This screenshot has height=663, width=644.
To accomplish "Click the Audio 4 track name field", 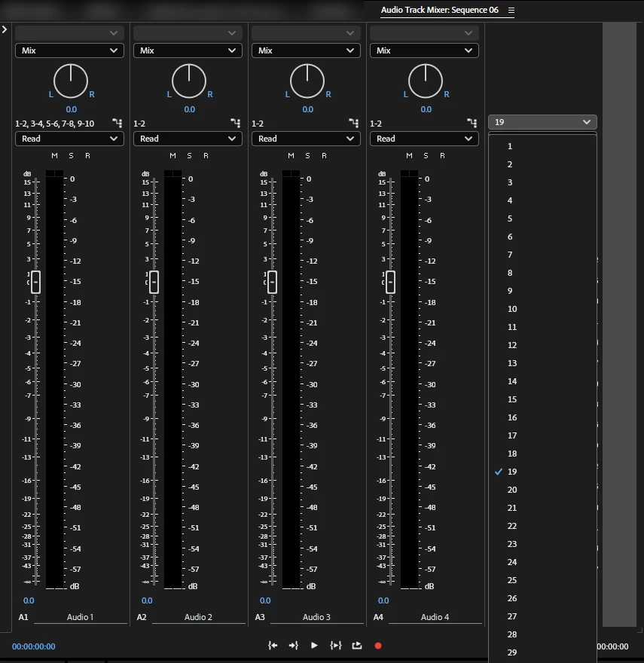I will [x=435, y=617].
